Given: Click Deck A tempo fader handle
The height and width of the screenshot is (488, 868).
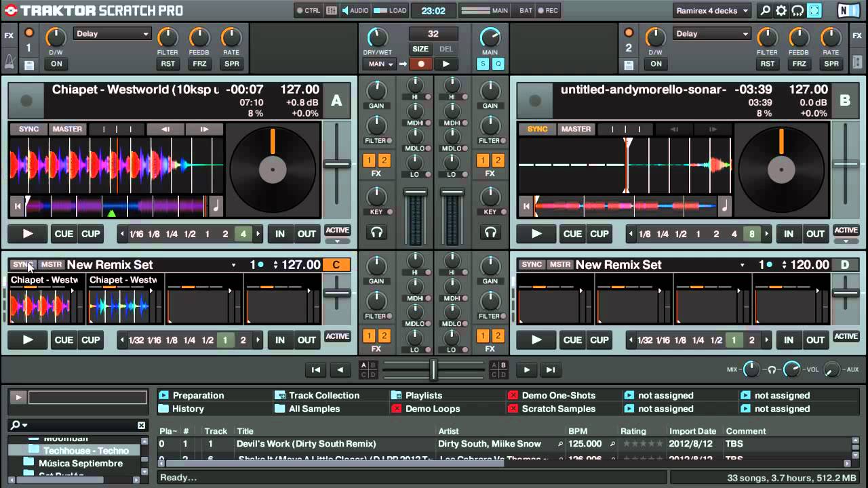Looking at the screenshot, I should [337, 164].
